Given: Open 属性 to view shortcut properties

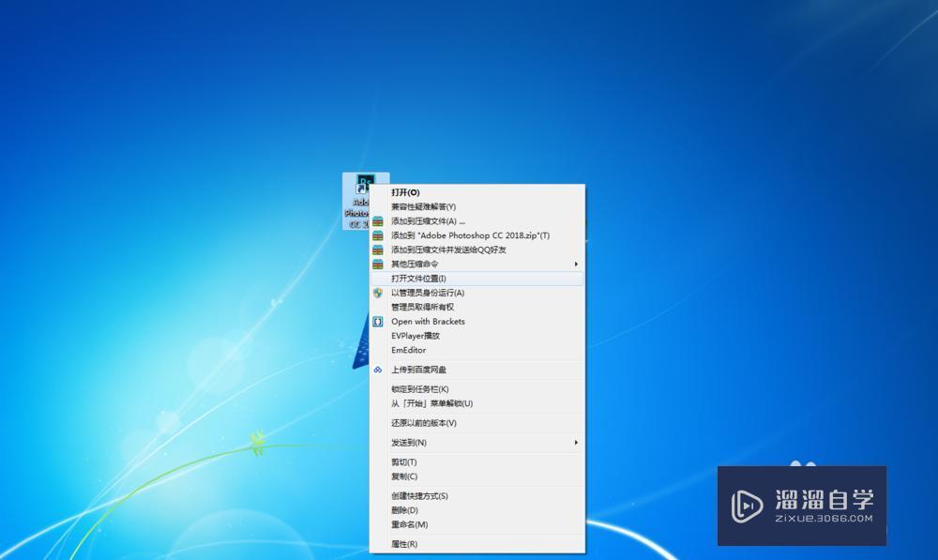Looking at the screenshot, I should pos(402,543).
